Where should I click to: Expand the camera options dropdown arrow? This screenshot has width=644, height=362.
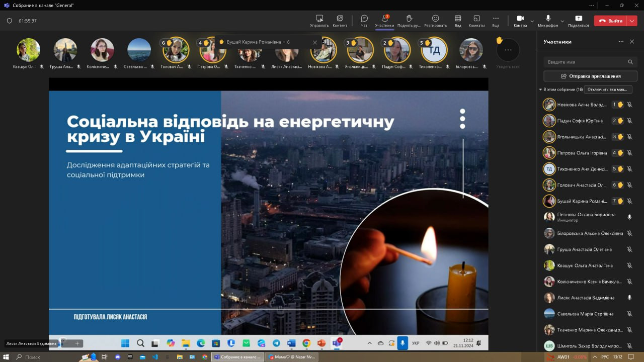[x=532, y=21]
